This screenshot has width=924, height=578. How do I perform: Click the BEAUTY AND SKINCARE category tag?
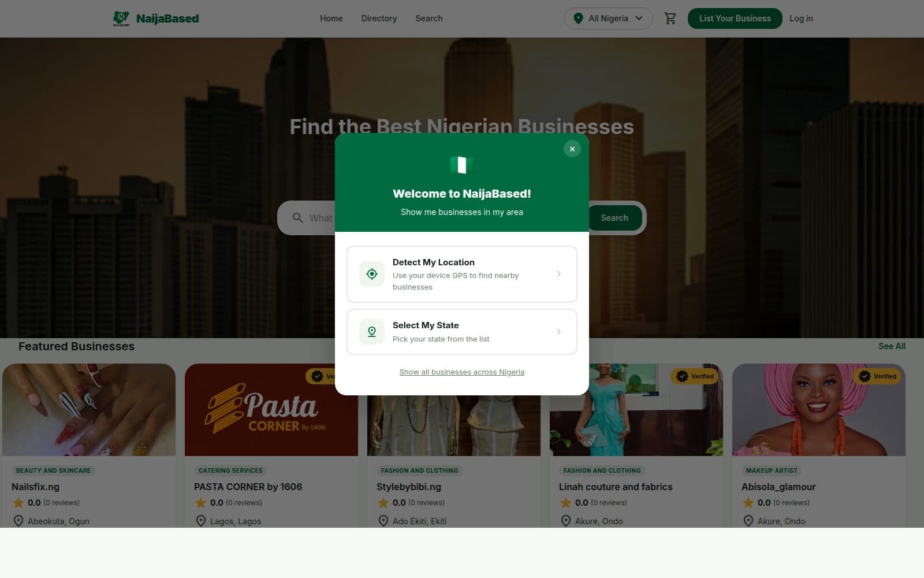pyautogui.click(x=53, y=470)
